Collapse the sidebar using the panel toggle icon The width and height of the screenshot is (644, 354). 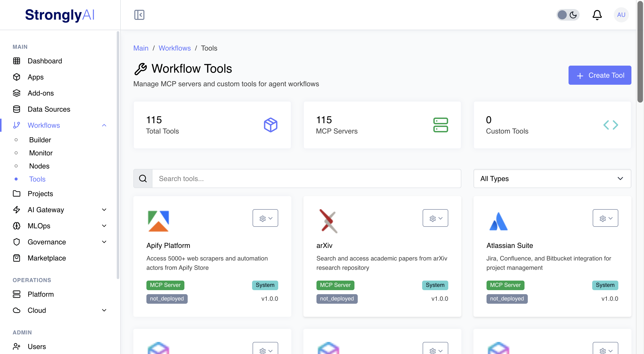click(x=139, y=15)
